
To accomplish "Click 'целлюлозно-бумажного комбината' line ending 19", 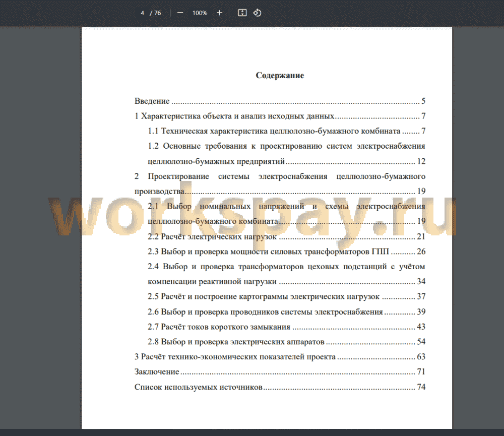I will click(286, 221).
